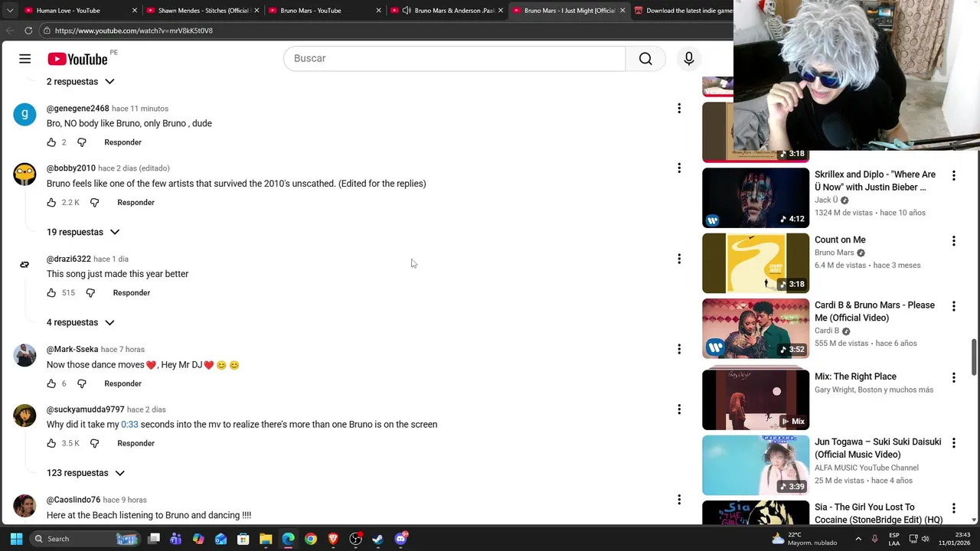Click Responder under @Mark-Sseka's comment
This screenshot has height=551, width=980.
[x=122, y=383]
